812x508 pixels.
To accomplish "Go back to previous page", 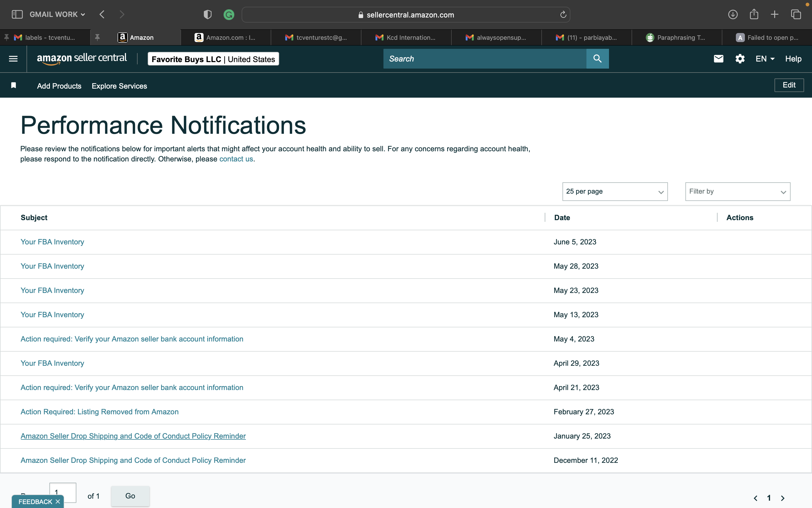I will click(102, 14).
